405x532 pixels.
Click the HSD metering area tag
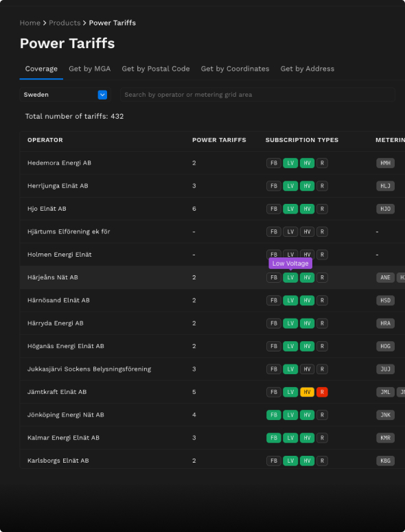385,301
